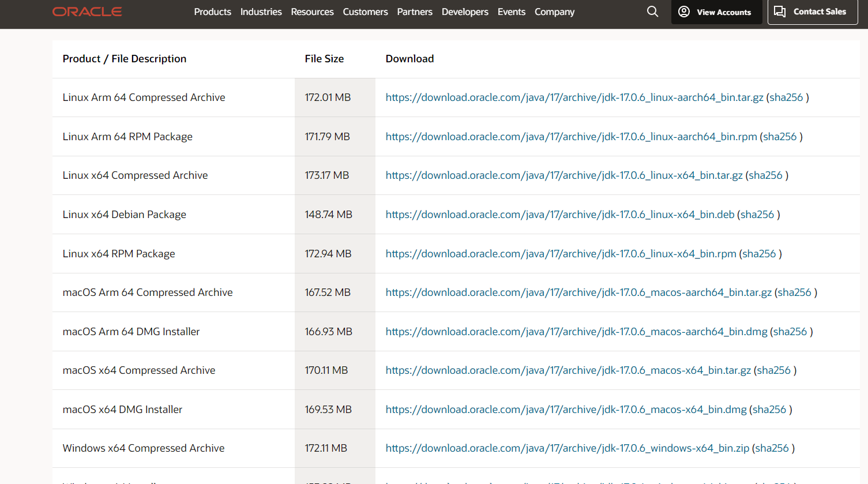
Task: Open sha256 for macos-aarch64 dmg
Action: tap(790, 332)
